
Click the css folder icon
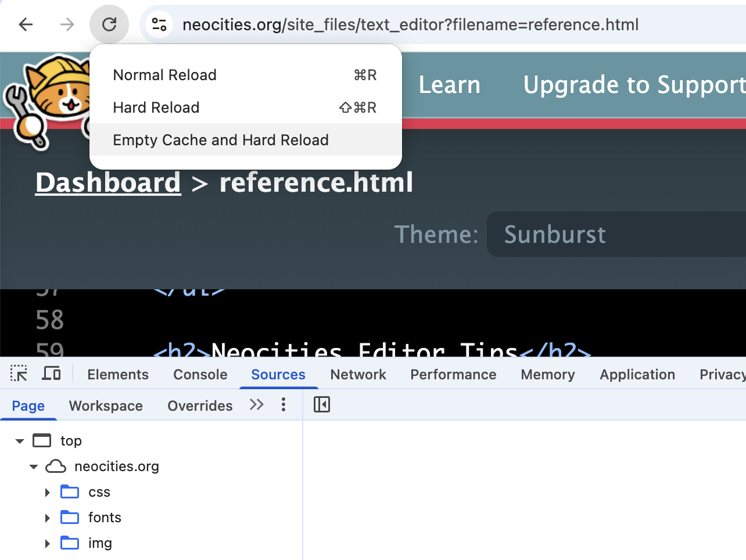click(x=70, y=492)
